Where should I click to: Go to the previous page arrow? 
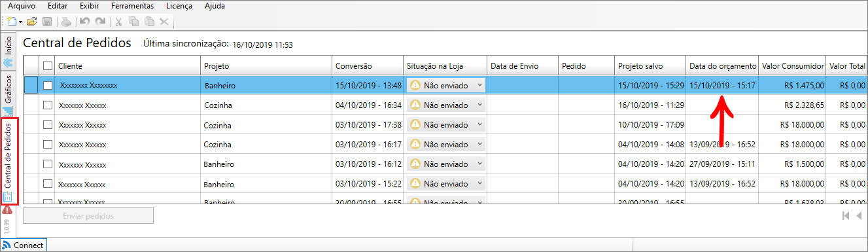coord(858,215)
